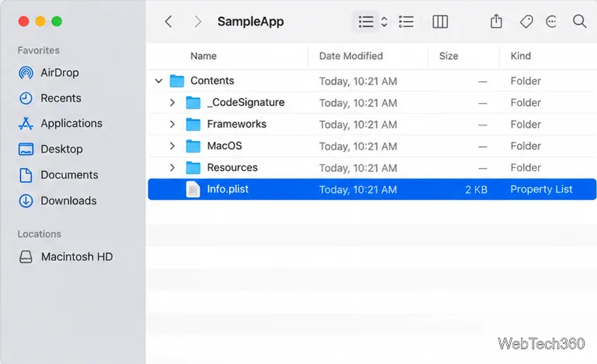Click the _CodeSignature folder icon
This screenshot has height=364, width=597.
[193, 103]
